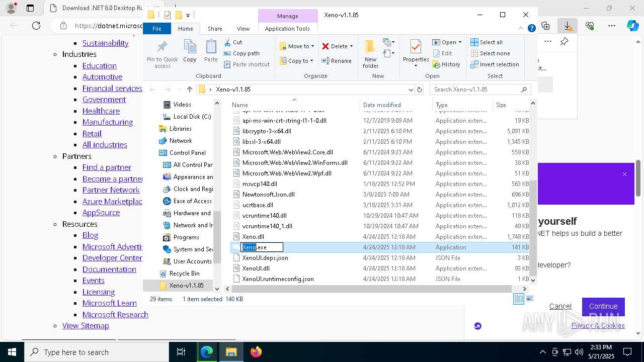Open Properties from the ribbon
This screenshot has height=362, width=644.
coord(416,54)
